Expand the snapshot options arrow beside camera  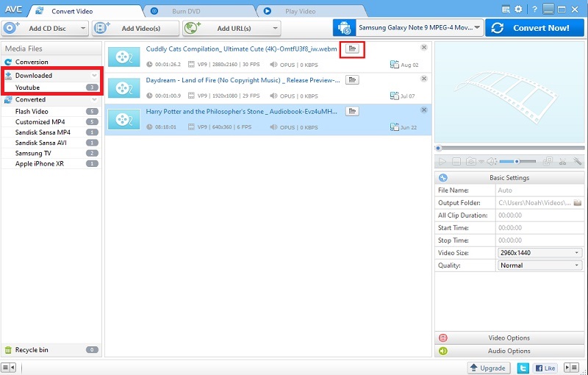point(481,162)
